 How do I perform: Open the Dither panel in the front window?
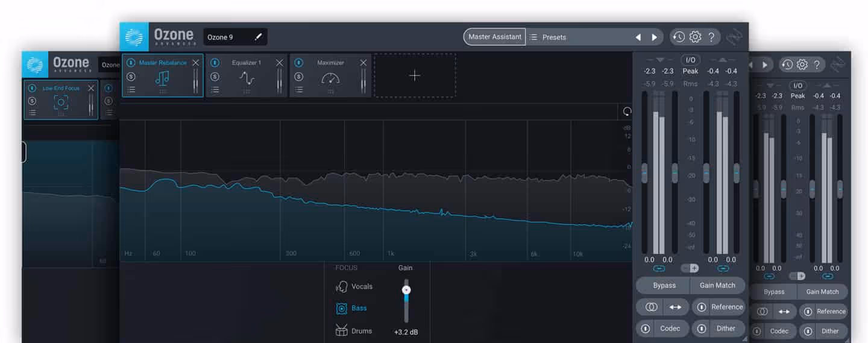[726, 329]
